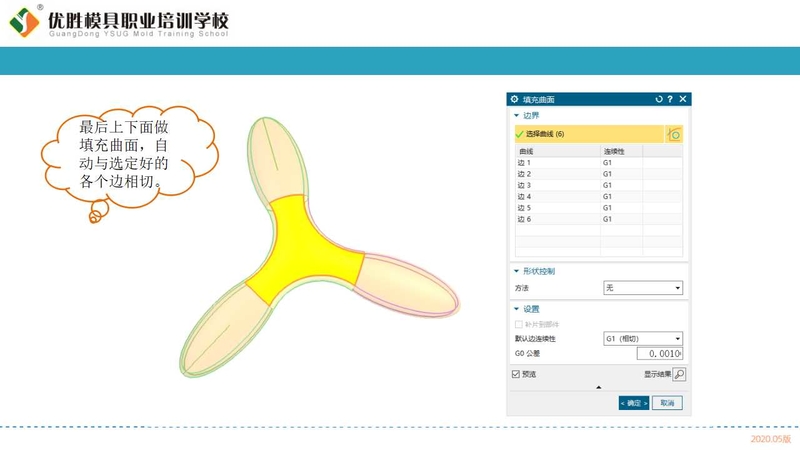The width and height of the screenshot is (800, 450).
Task: Close the 填充曲面 dialog
Action: [683, 99]
